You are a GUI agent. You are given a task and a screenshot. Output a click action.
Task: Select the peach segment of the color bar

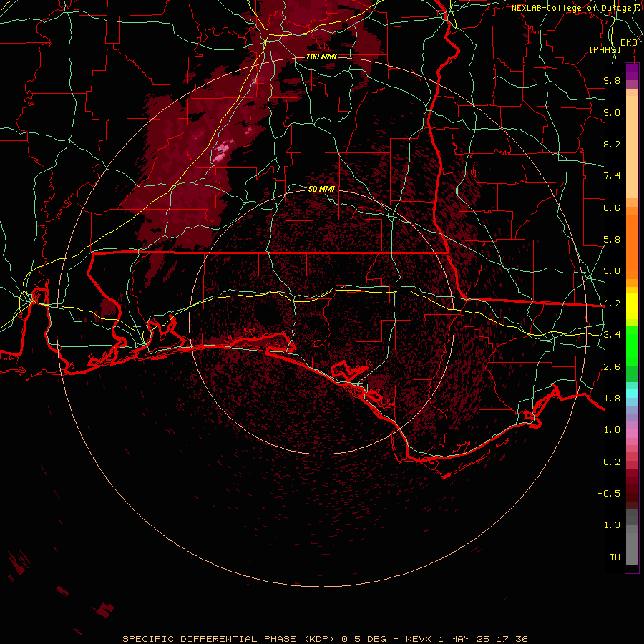click(x=632, y=147)
